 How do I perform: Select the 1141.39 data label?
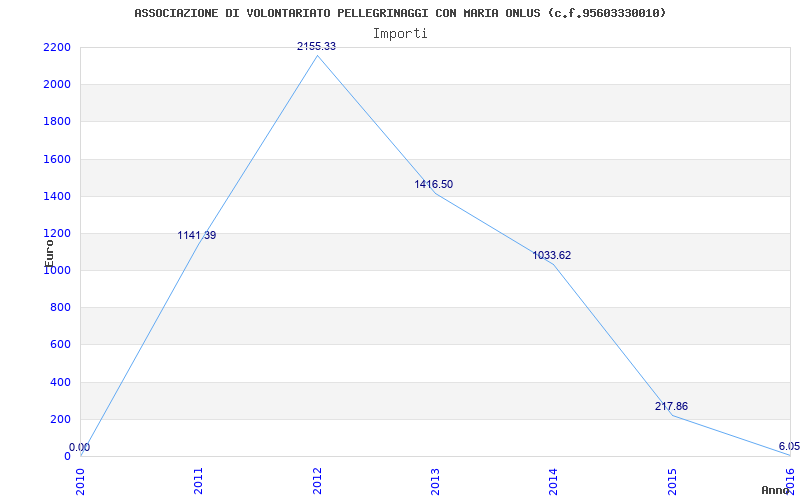pos(196,236)
